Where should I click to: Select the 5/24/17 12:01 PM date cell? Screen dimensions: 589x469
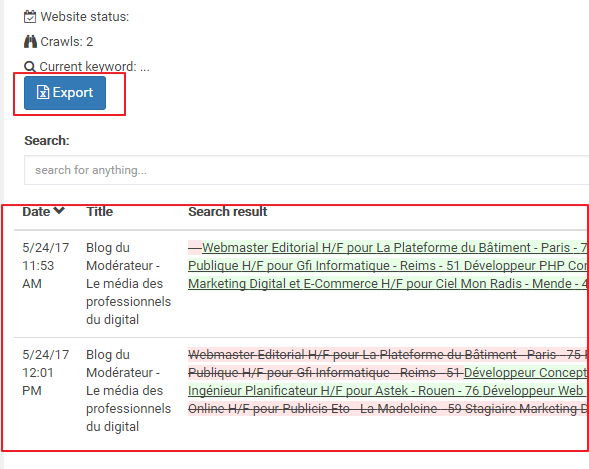[x=46, y=372]
